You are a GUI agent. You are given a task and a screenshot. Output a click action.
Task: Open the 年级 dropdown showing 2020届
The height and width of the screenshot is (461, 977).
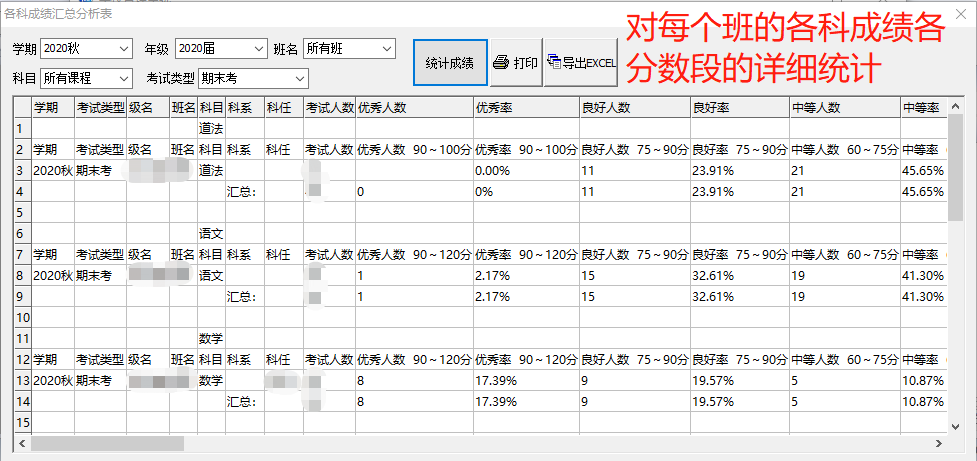coord(221,48)
